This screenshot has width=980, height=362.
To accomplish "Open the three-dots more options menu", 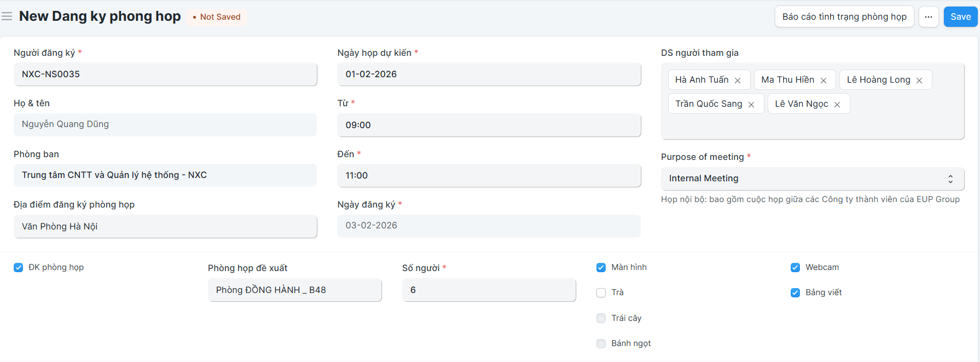I will [929, 17].
